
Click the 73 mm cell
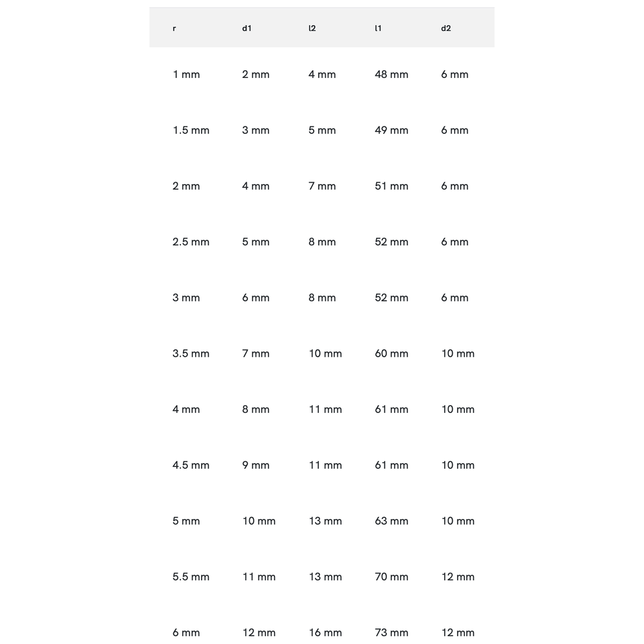click(391, 632)
